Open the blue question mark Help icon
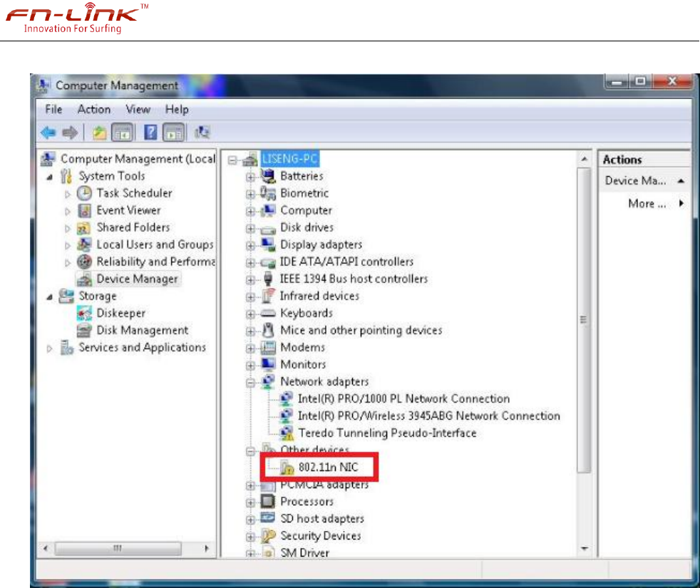 pos(150,133)
